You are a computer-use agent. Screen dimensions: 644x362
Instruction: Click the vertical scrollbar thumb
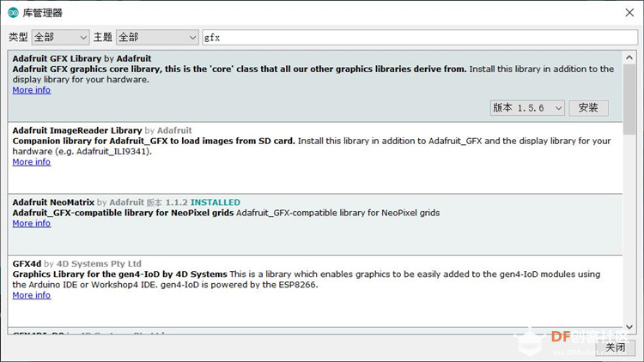pyautogui.click(x=629, y=100)
